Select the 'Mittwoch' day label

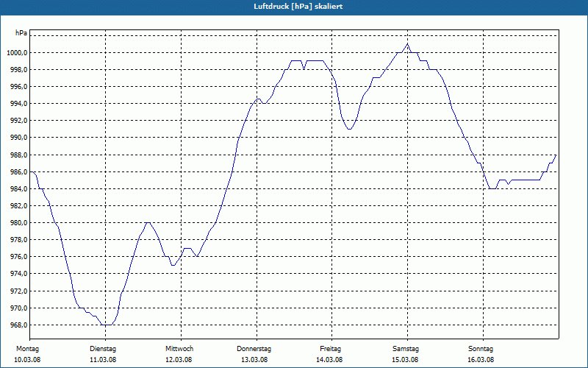[x=179, y=349]
